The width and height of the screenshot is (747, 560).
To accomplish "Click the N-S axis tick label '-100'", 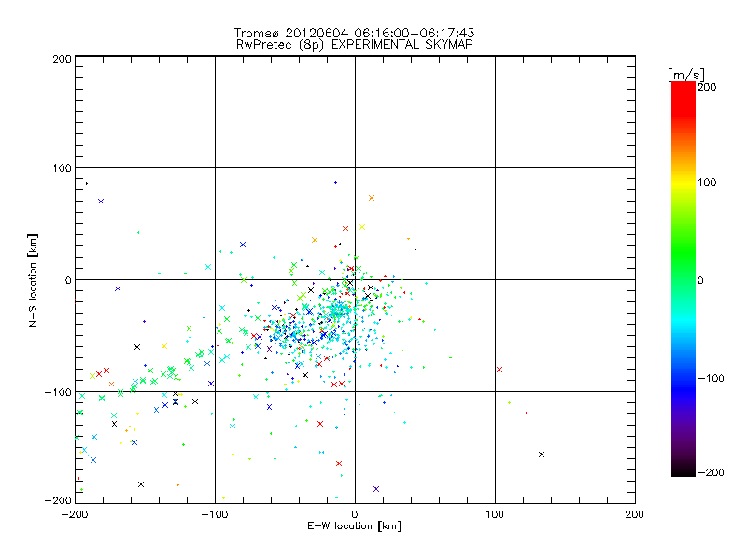I will (58, 392).
